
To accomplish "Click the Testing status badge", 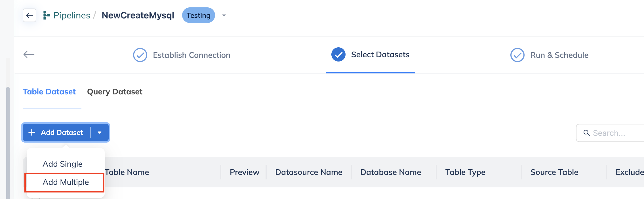I will coord(199,15).
